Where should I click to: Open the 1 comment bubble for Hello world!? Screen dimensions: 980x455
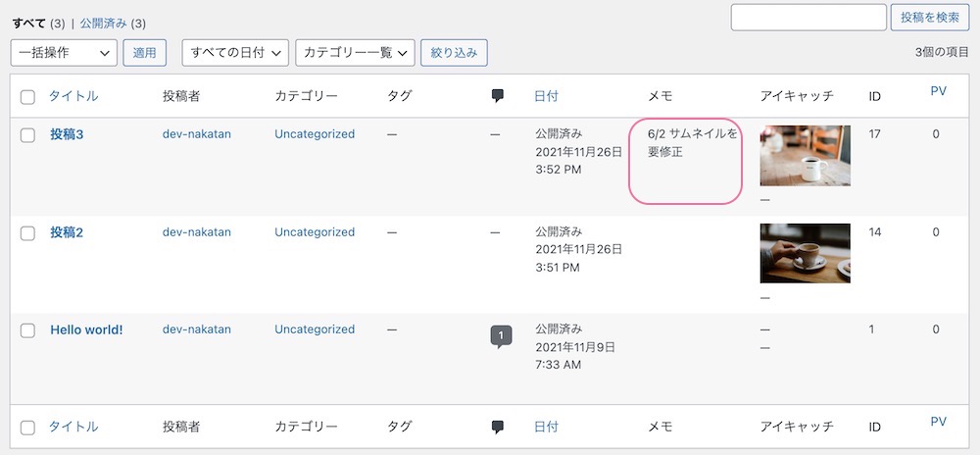(501, 336)
